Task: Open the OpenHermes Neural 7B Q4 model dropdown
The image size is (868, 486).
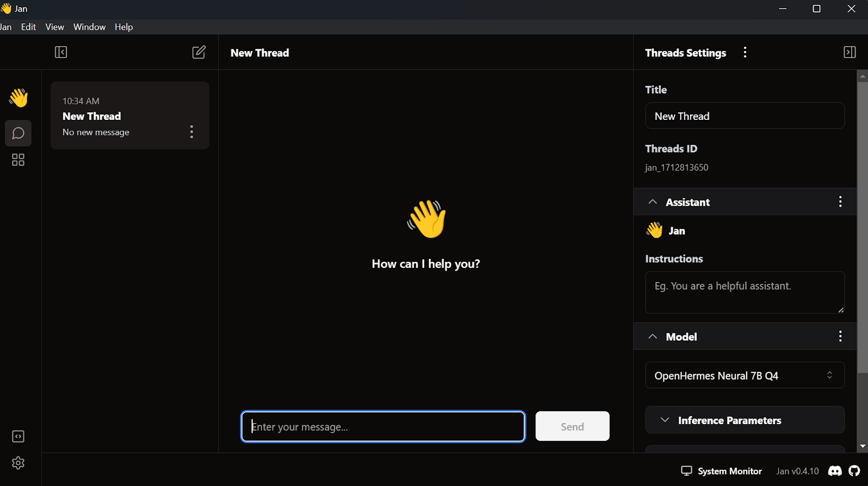Action: point(745,375)
